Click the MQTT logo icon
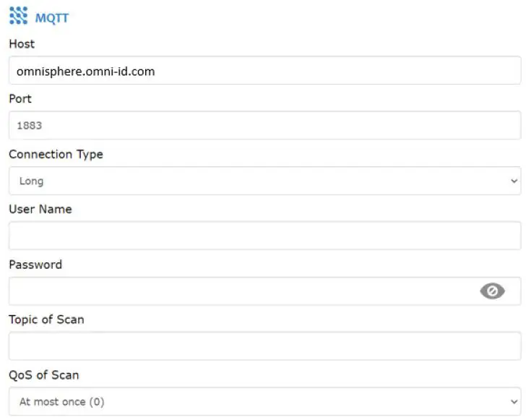This screenshot has width=526, height=420. click(18, 17)
